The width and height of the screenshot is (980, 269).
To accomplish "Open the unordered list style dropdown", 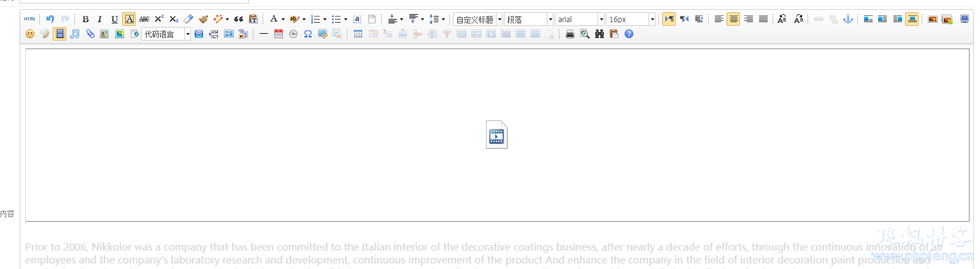I will (345, 19).
